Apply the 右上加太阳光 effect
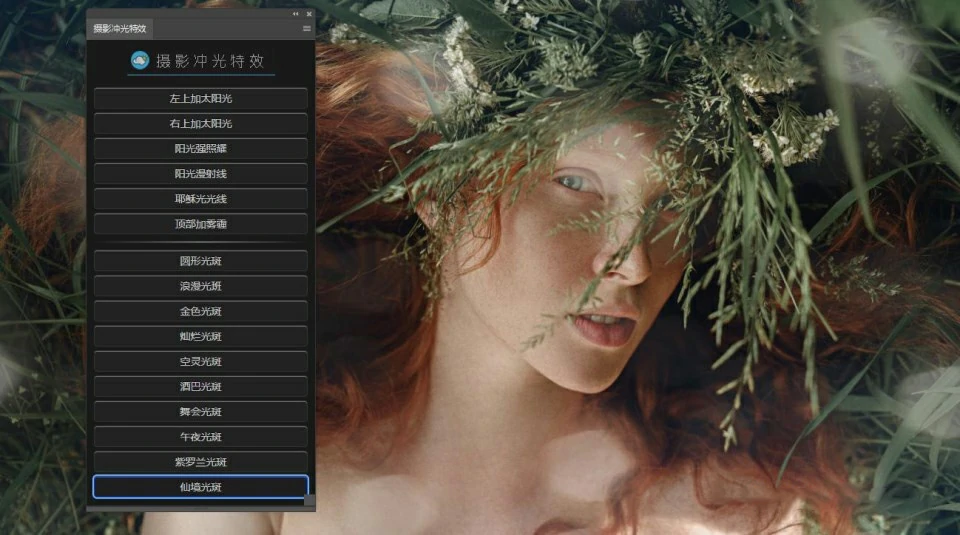The width and height of the screenshot is (960, 535). click(201, 123)
